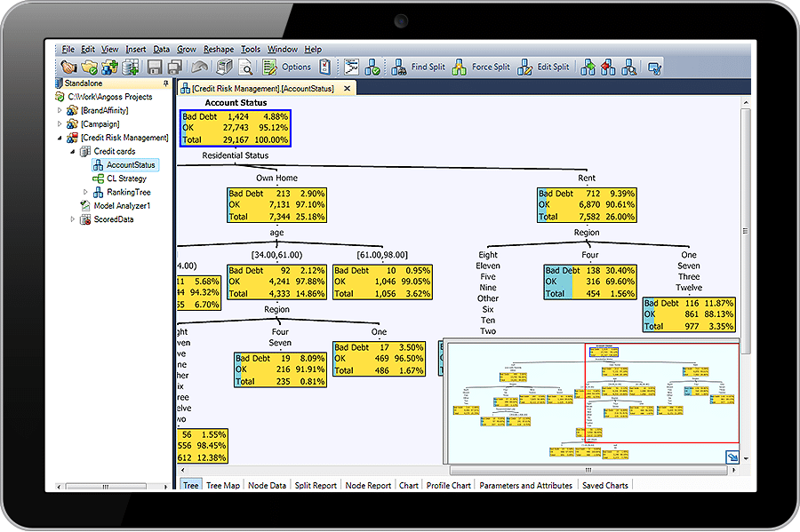This screenshot has height=532, width=800.
Task: Switch to the Node Data tab
Action: pos(267,485)
